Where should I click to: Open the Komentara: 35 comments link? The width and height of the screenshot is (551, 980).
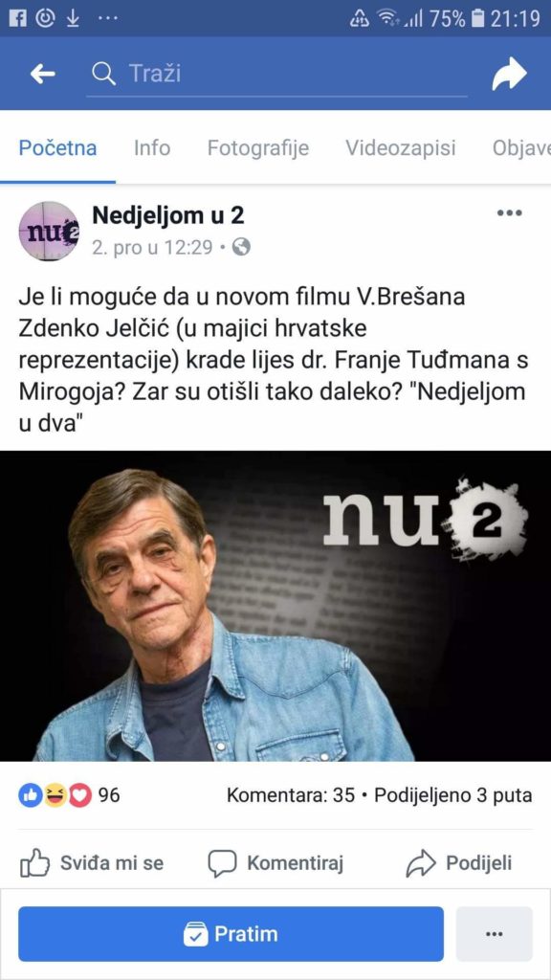pos(291,795)
